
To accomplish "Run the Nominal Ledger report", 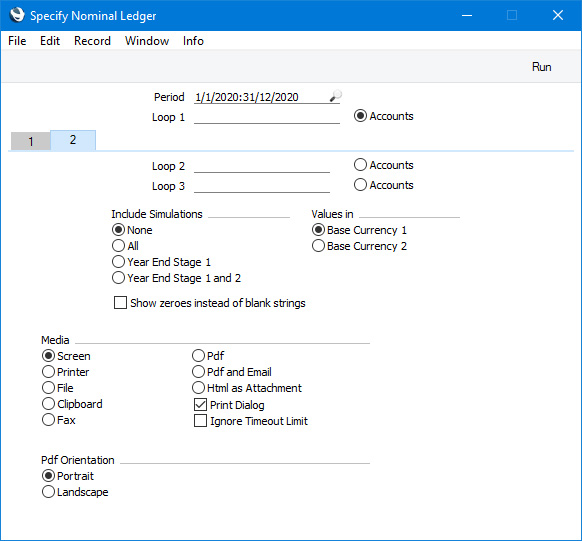I will [542, 67].
